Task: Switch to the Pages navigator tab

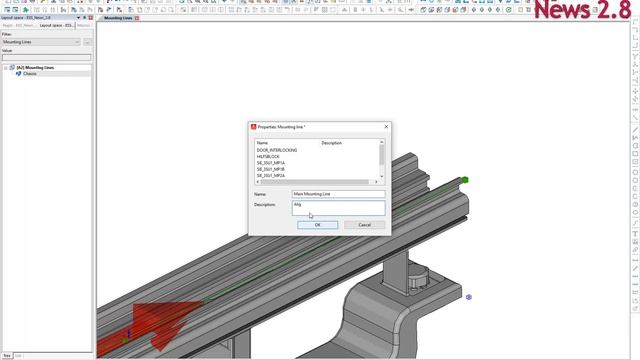Action: point(18,25)
